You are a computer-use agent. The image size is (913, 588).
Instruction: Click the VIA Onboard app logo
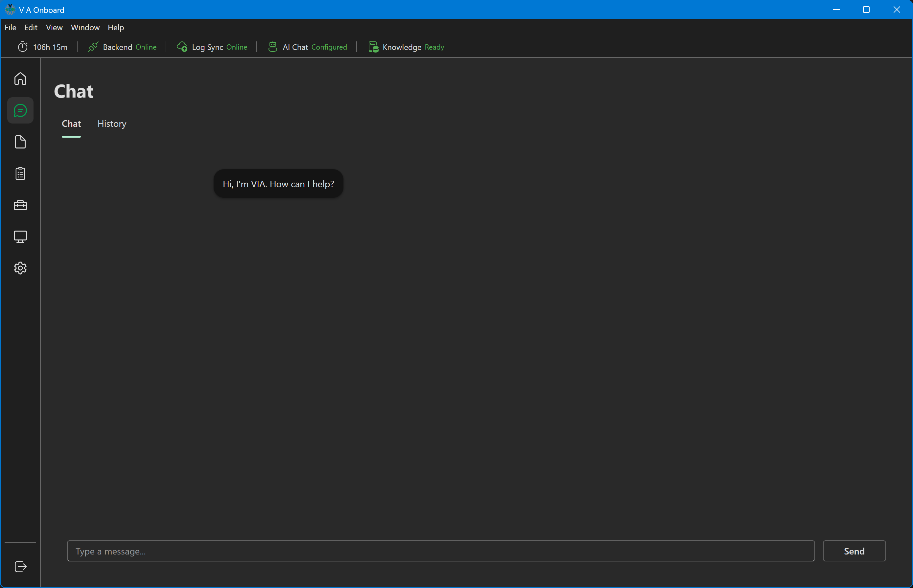[x=10, y=10]
